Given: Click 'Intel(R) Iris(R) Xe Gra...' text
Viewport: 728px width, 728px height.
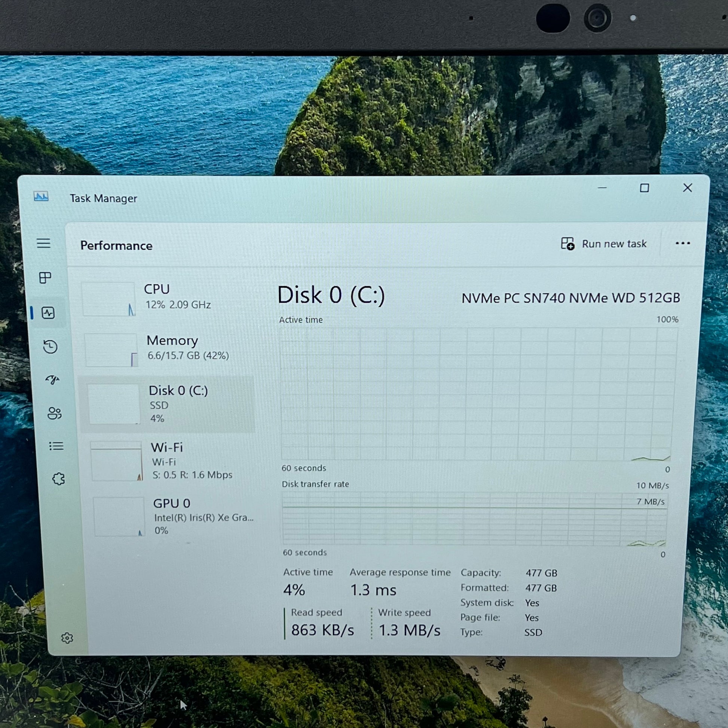Looking at the screenshot, I should pos(204,517).
